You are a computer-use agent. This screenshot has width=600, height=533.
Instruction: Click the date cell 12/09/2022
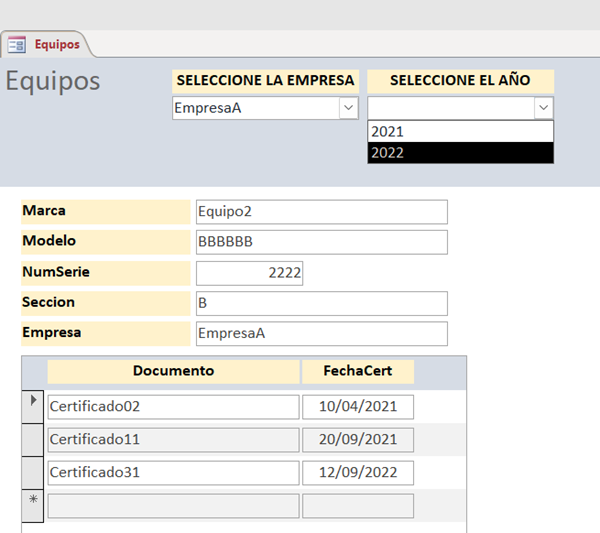(x=358, y=473)
